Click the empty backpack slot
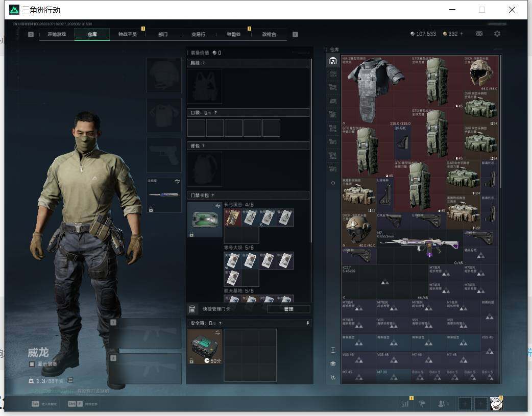The height and width of the screenshot is (416, 532). tap(205, 169)
